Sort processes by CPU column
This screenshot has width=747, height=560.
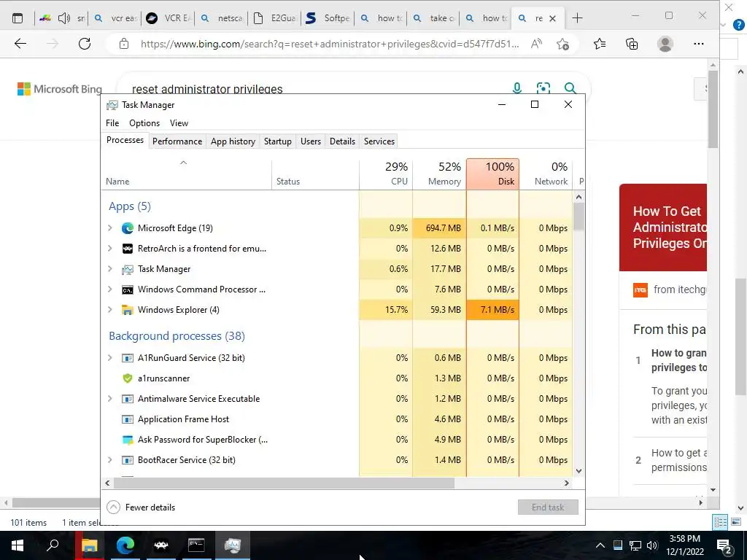click(386, 174)
